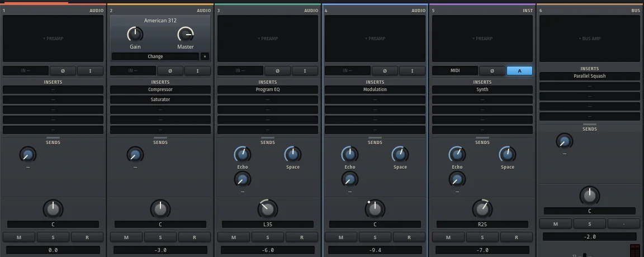Add a preamp on channel 1
The height and width of the screenshot is (257, 644).
(x=53, y=39)
